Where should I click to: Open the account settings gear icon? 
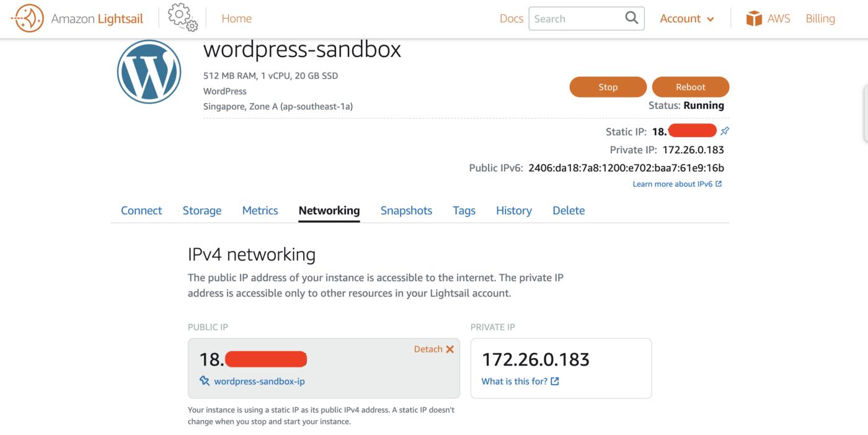click(x=182, y=18)
